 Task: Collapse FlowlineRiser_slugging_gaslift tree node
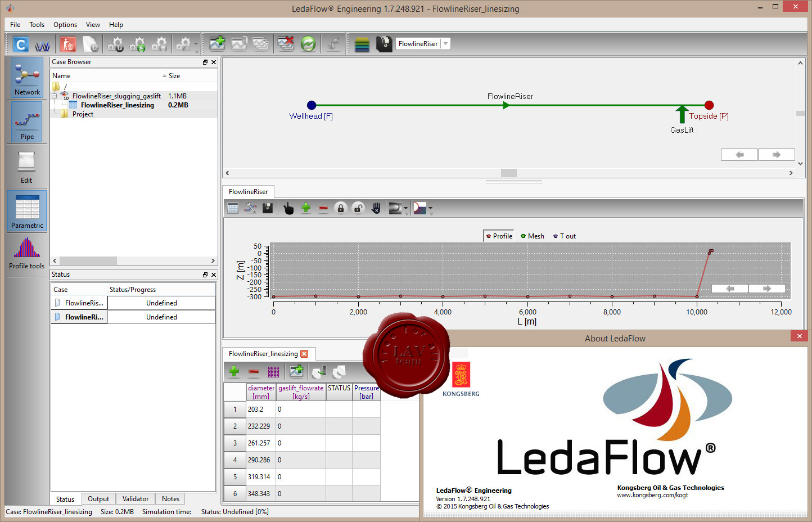(x=55, y=96)
